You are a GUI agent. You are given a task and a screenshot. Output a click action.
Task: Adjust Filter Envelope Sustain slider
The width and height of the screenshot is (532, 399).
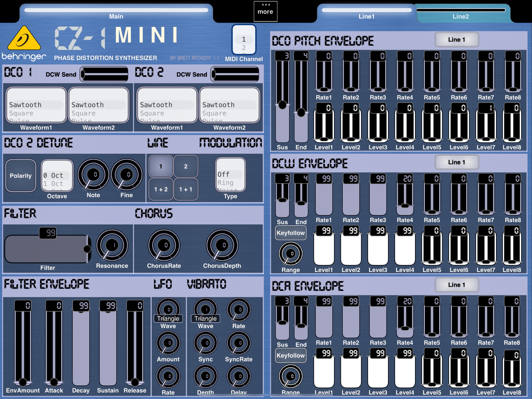coord(108,343)
